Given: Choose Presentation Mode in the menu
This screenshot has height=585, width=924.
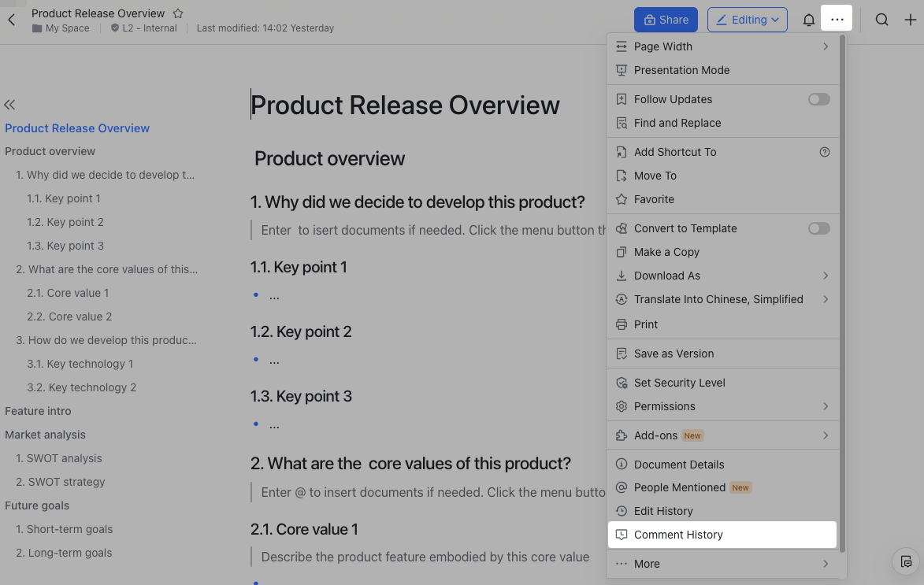Looking at the screenshot, I should [681, 70].
